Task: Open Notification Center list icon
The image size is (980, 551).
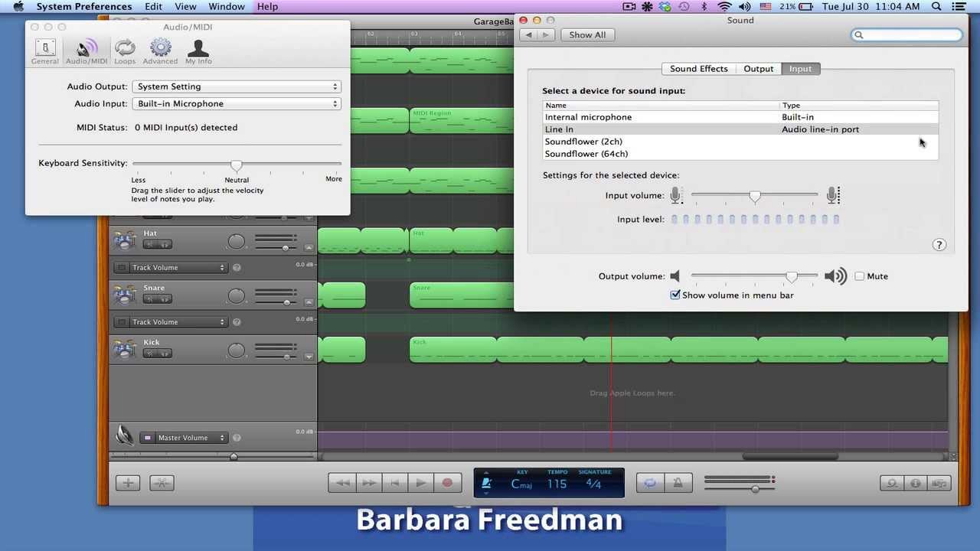Action: (960, 6)
